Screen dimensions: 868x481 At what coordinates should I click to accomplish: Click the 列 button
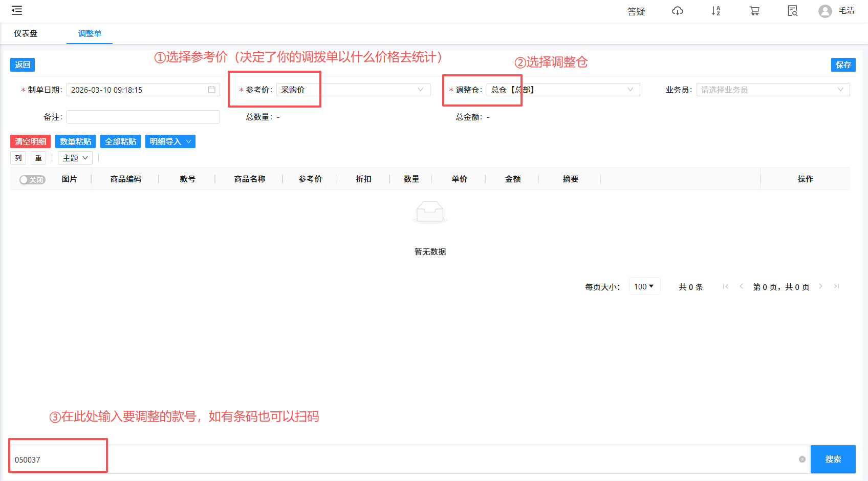pyautogui.click(x=18, y=158)
